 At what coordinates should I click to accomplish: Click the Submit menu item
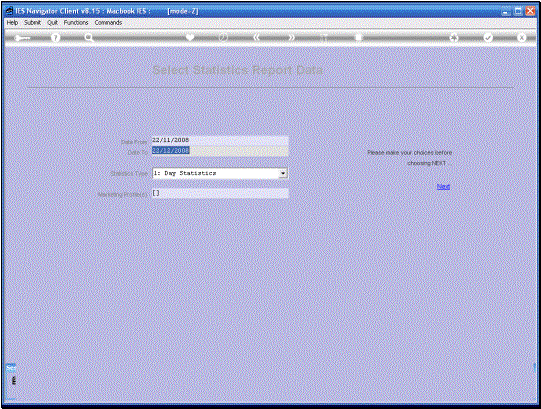click(32, 22)
